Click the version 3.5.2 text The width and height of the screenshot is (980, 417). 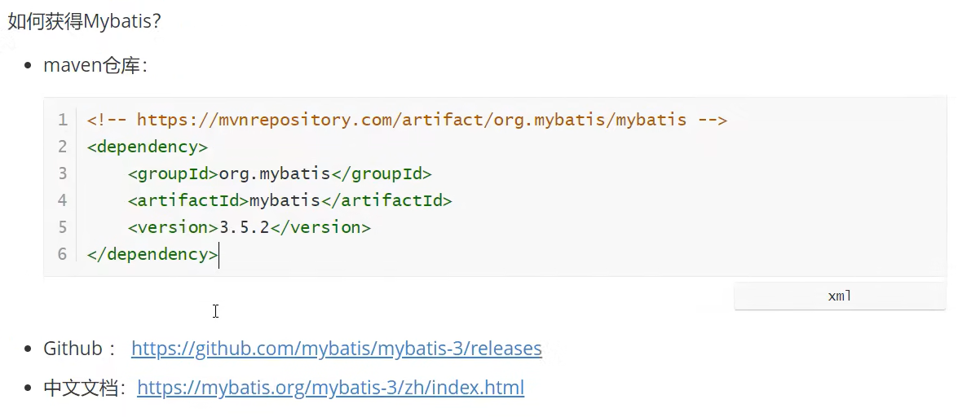tap(245, 227)
